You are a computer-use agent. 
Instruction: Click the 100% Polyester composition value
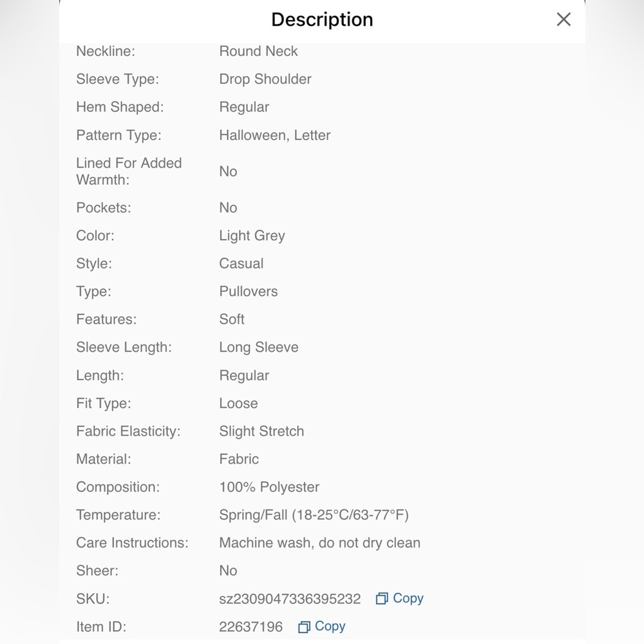[x=269, y=487]
